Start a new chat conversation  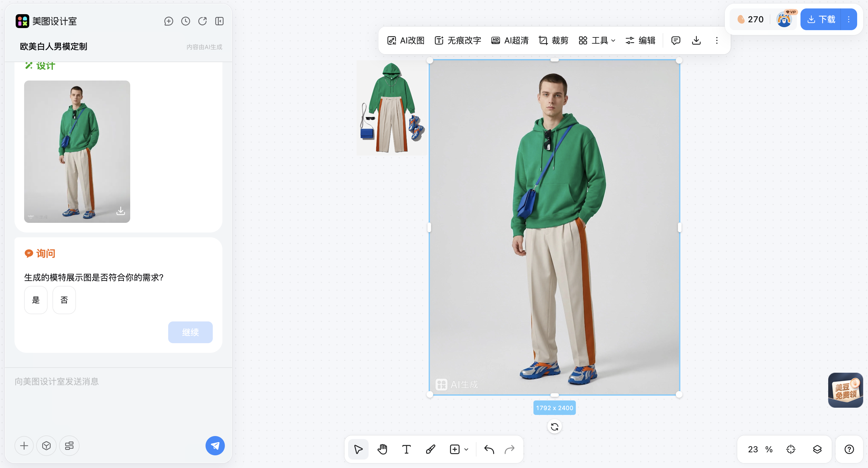[x=168, y=21]
